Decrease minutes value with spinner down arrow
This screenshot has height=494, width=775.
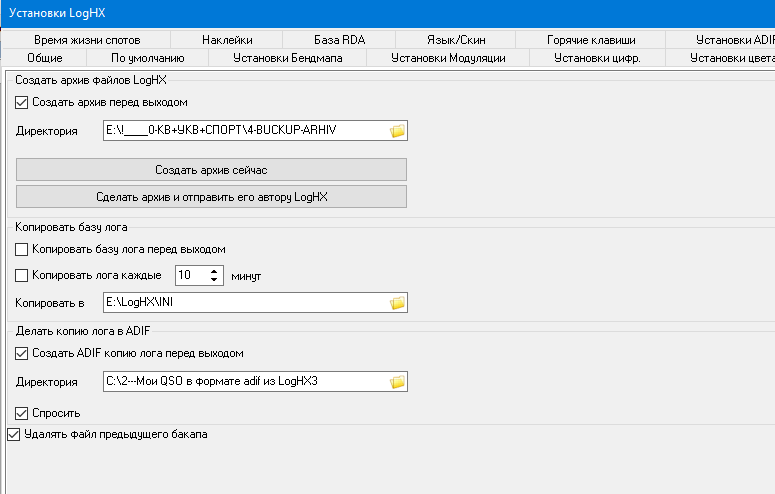[214, 280]
